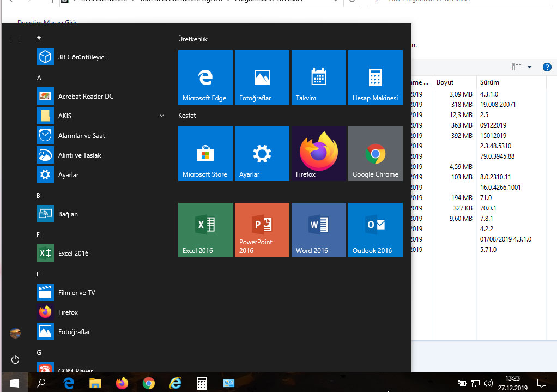The image size is (557, 392).
Task: Open the AKIS folder entry
Action: 100,116
